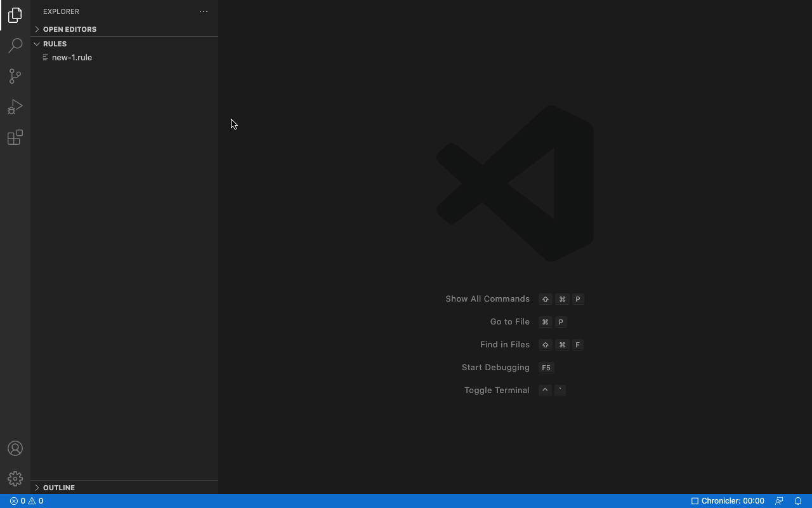Open the Manage gear icon
The width and height of the screenshot is (812, 508).
pyautogui.click(x=15, y=479)
